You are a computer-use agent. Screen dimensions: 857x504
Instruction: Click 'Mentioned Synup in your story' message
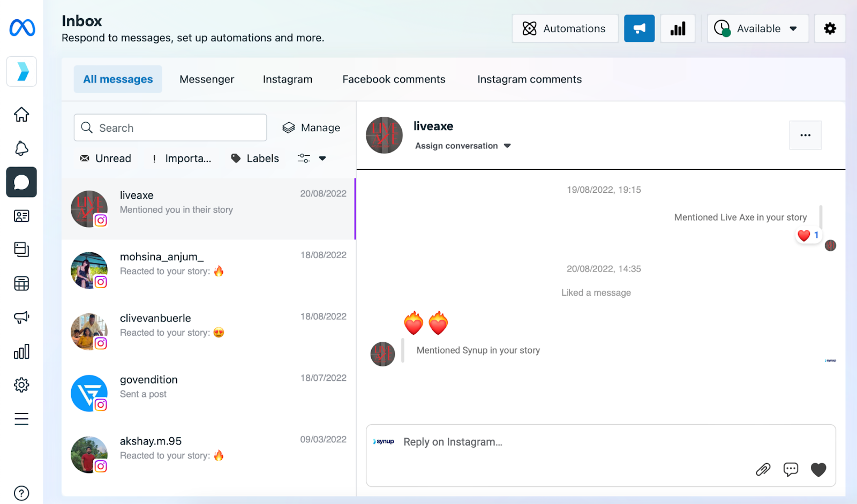[478, 350]
